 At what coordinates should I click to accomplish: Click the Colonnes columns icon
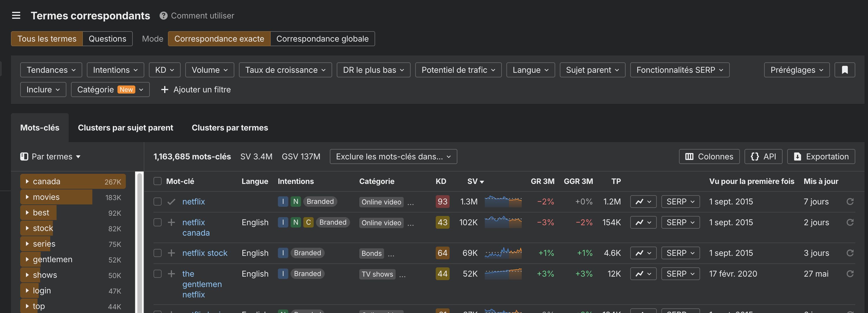point(689,156)
